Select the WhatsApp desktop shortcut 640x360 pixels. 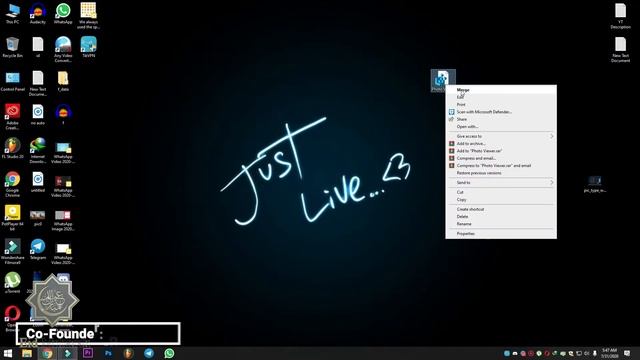click(x=63, y=13)
